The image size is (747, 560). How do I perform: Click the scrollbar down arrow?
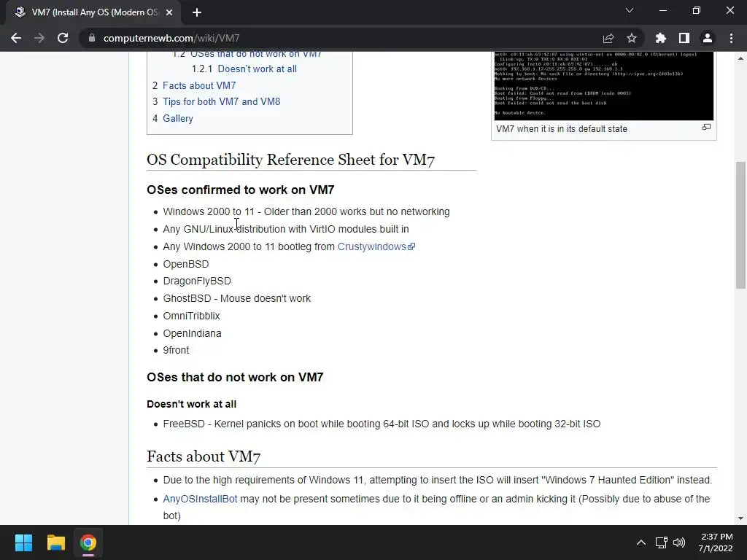pos(740,518)
